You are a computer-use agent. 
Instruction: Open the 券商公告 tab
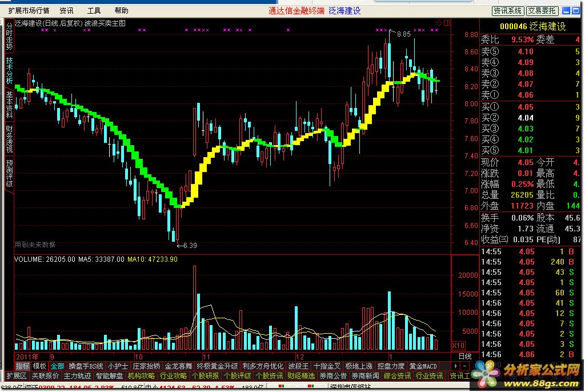[333, 376]
